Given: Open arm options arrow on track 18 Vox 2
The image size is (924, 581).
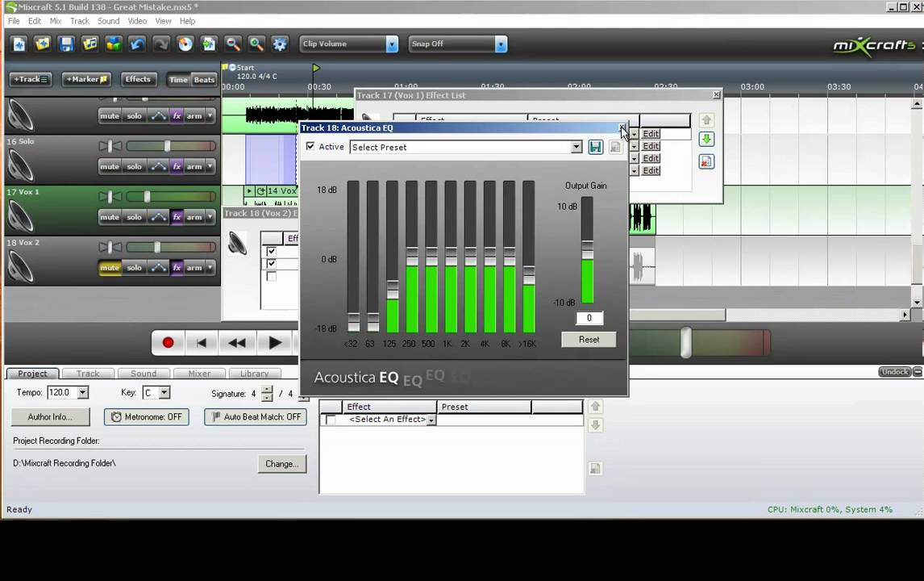Looking at the screenshot, I should (x=210, y=268).
